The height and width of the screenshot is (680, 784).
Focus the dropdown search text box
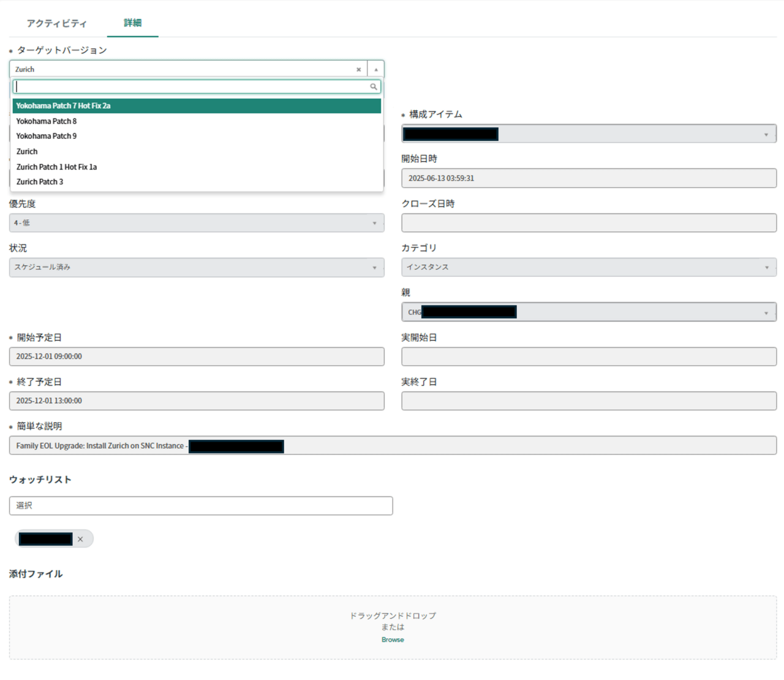pyautogui.click(x=190, y=87)
